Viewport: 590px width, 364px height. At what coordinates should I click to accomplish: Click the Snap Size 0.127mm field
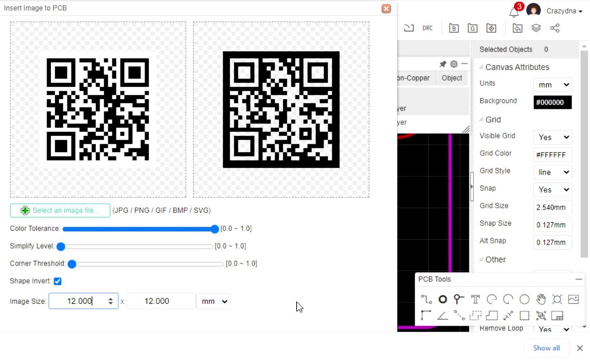click(x=552, y=225)
